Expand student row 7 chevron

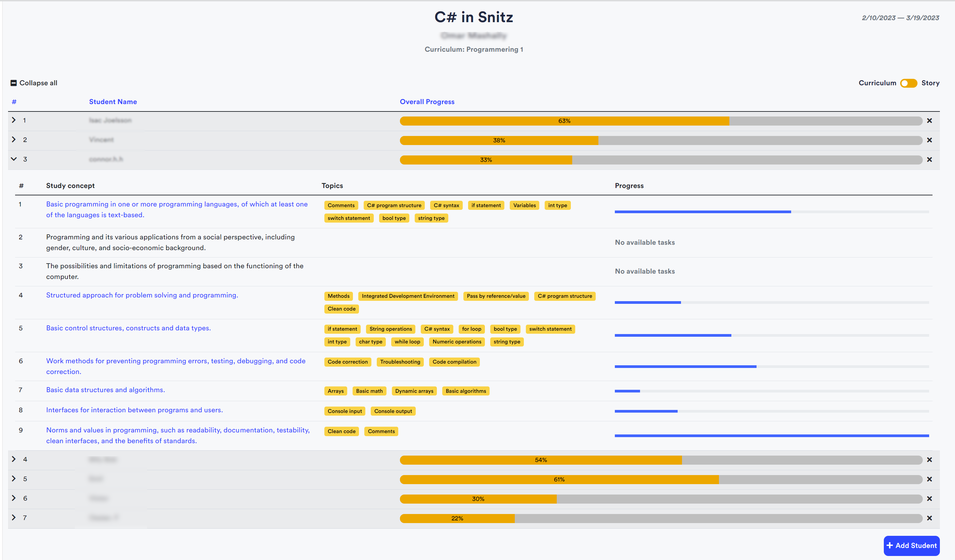point(14,518)
